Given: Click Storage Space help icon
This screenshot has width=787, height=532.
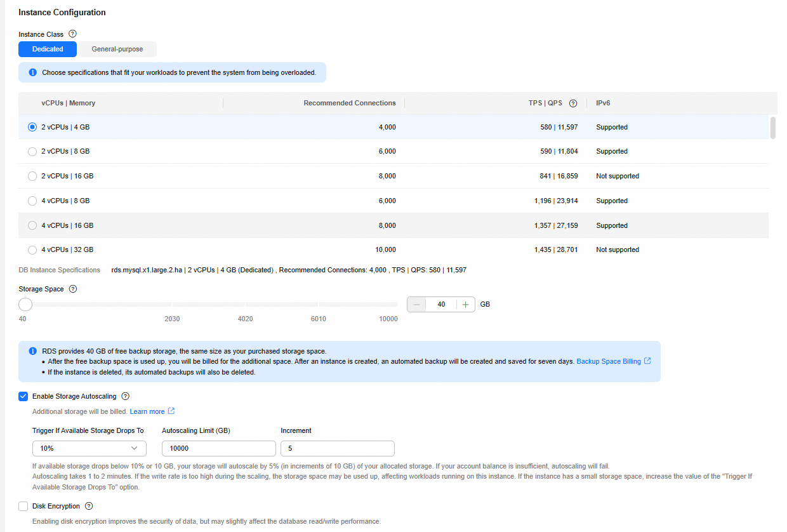Looking at the screenshot, I should pos(73,289).
